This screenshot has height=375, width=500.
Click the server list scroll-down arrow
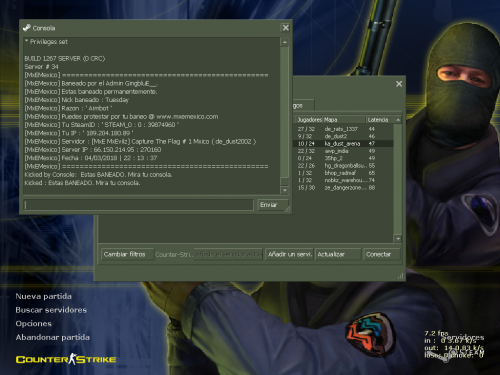click(x=398, y=239)
